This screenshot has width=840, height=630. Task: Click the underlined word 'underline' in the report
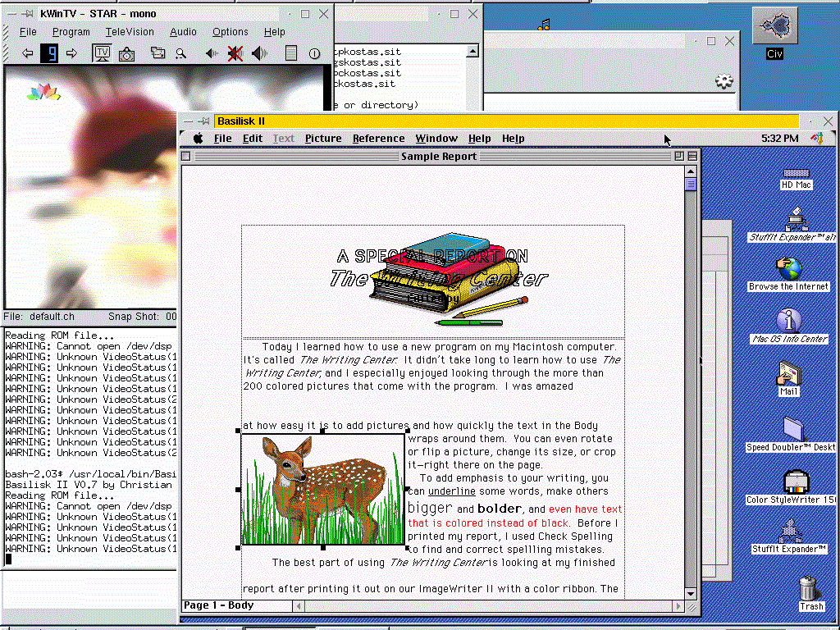pyautogui.click(x=452, y=491)
